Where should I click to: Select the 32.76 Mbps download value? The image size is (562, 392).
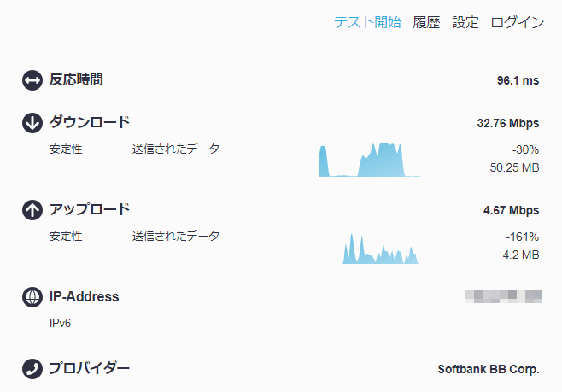pos(508,123)
